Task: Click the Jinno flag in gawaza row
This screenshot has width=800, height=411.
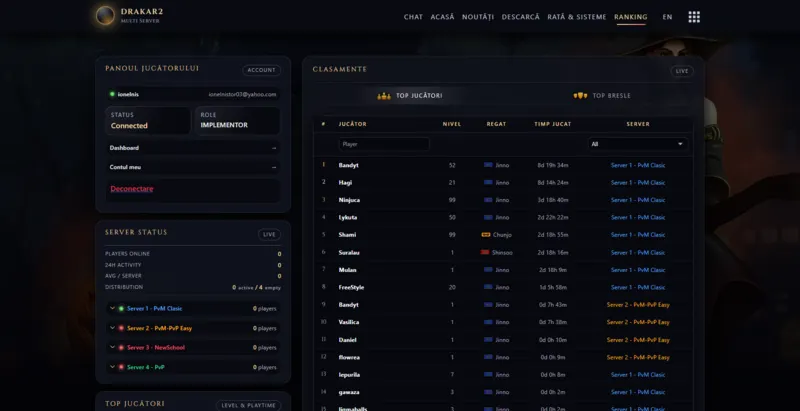Action: (488, 392)
